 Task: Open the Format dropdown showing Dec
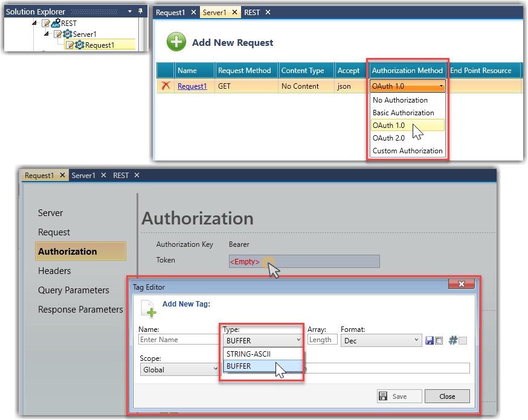point(381,340)
